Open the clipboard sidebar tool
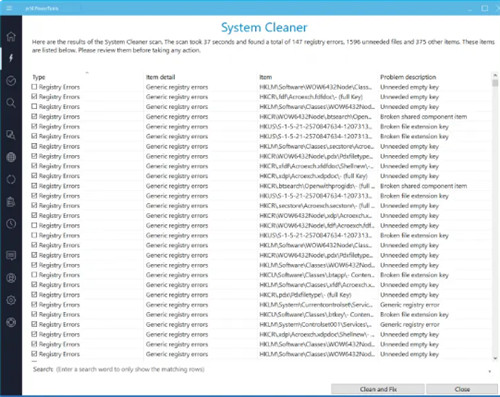This screenshot has width=500, height=397. click(11, 202)
